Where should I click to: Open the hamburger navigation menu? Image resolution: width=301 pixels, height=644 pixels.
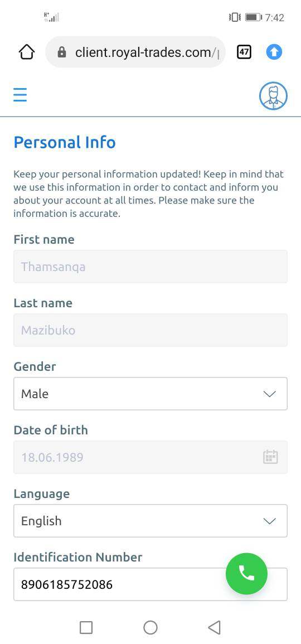[20, 95]
